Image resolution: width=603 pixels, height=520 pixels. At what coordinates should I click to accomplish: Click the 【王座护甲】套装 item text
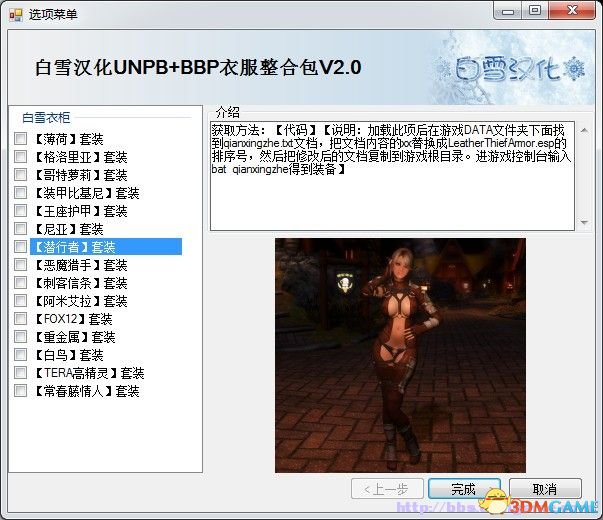pyautogui.click(x=81, y=211)
